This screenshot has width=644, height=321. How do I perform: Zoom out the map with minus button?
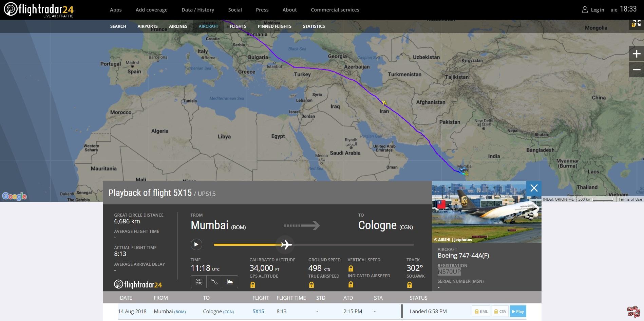[x=636, y=70]
